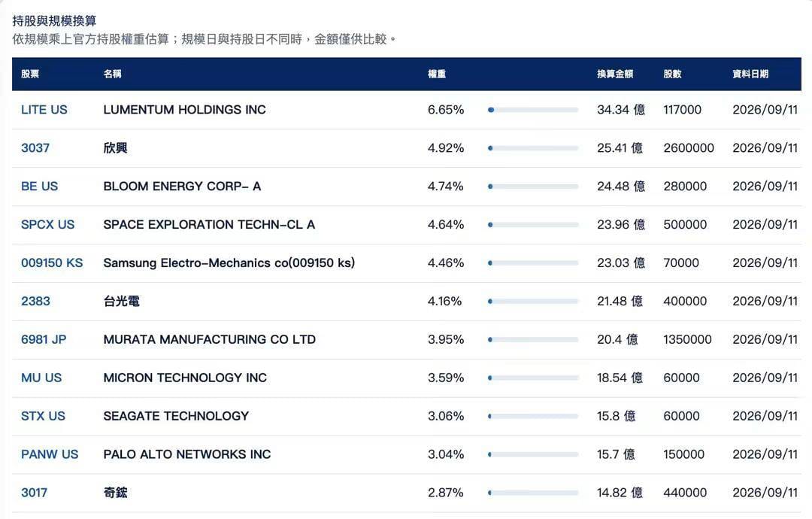Screen dimensions: 812x519
Task: Click the 6.65% weight value
Action: pyautogui.click(x=446, y=110)
